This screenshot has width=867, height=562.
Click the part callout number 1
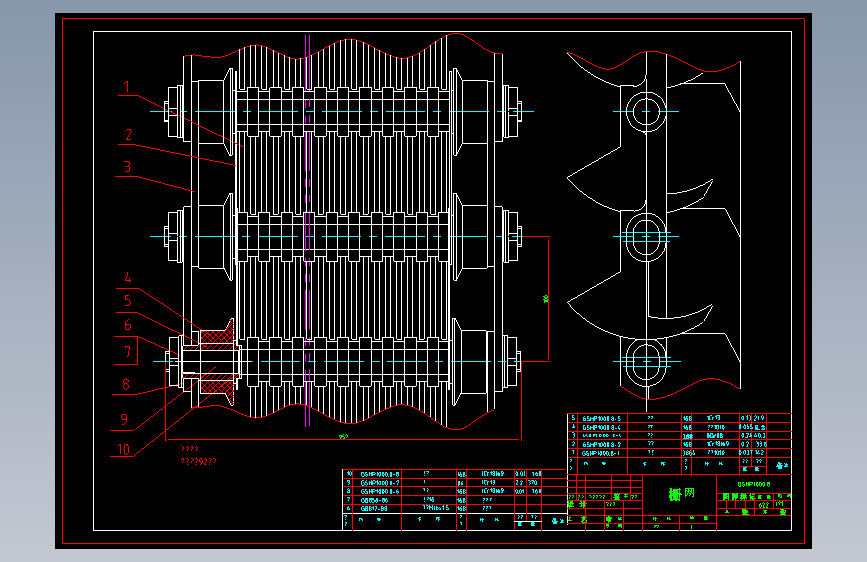127,87
